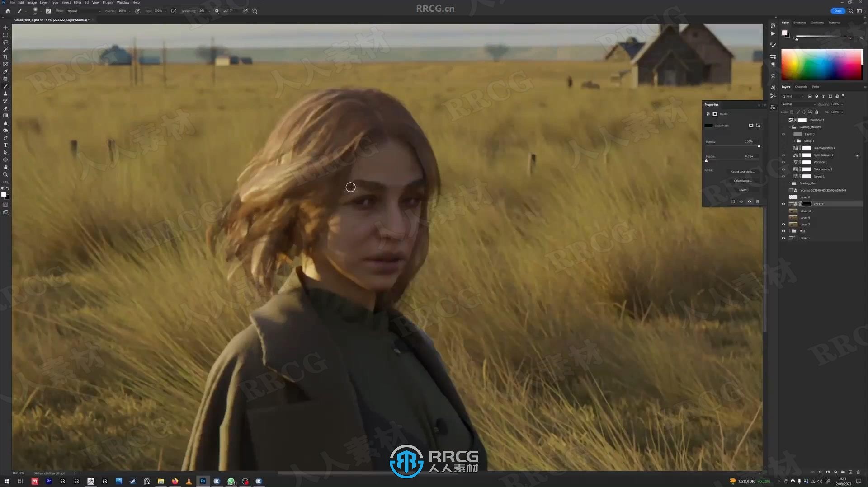Switch to the Swatches tab

799,23
